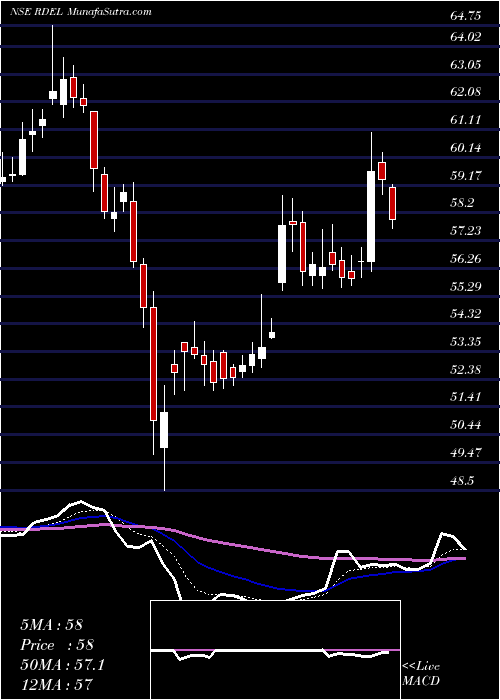Click the Live MACD inset chart box
Image resolution: width=500 pixels, height=700 pixels.
point(275,650)
